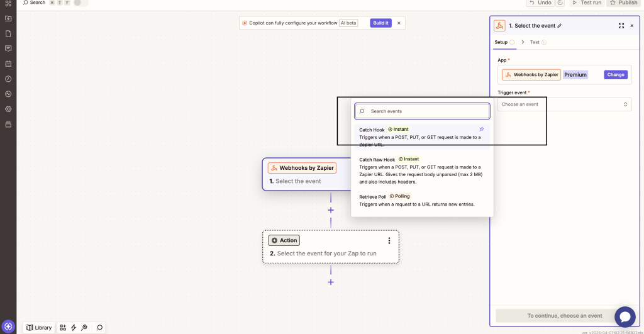This screenshot has width=644, height=334.
Task: Open the calendar icon in left sidebar
Action: pyautogui.click(x=8, y=64)
